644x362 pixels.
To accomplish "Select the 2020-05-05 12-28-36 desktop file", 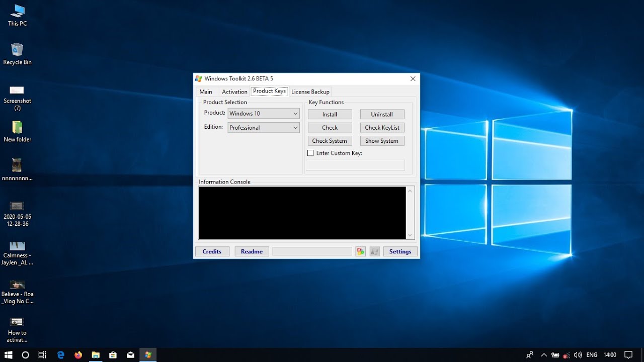I will tap(17, 214).
